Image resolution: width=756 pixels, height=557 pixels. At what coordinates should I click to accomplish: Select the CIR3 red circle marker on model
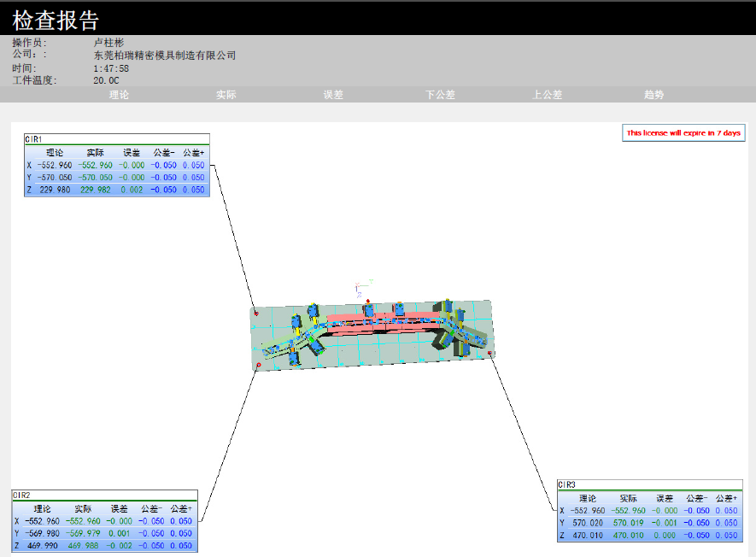click(x=489, y=353)
